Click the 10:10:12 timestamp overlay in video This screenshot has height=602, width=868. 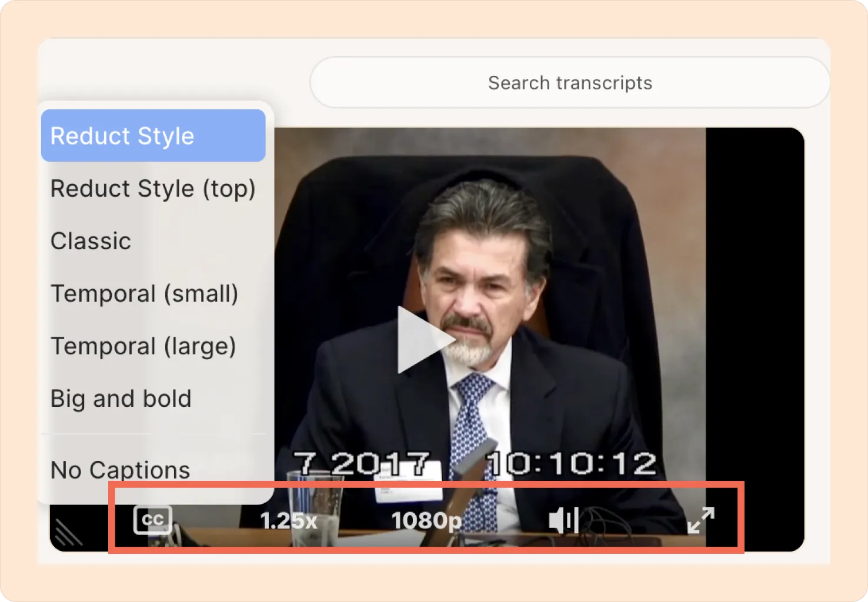[572, 464]
